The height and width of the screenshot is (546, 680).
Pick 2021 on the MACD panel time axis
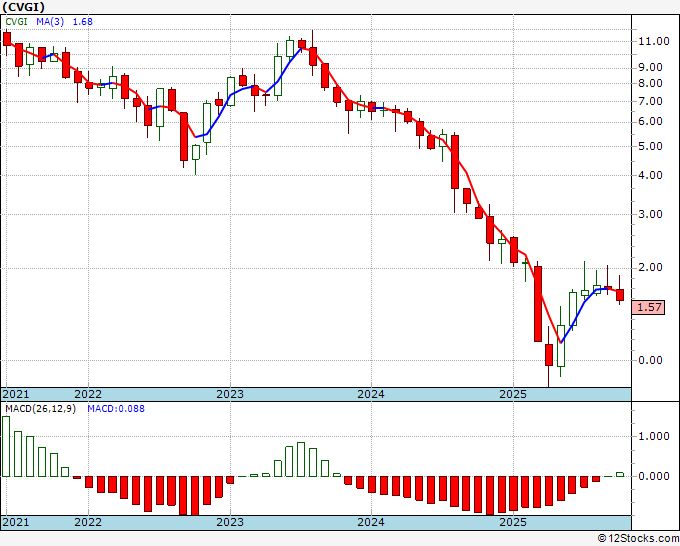tap(15, 522)
